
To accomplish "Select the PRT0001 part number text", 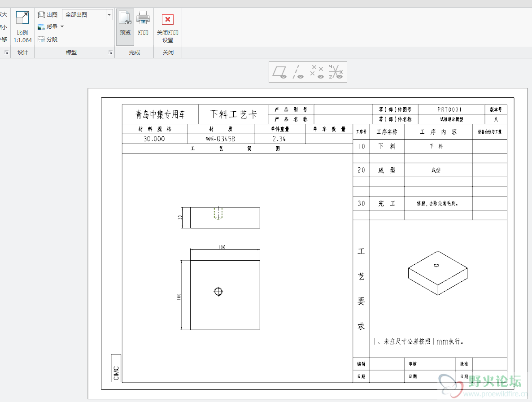I will [449, 109].
